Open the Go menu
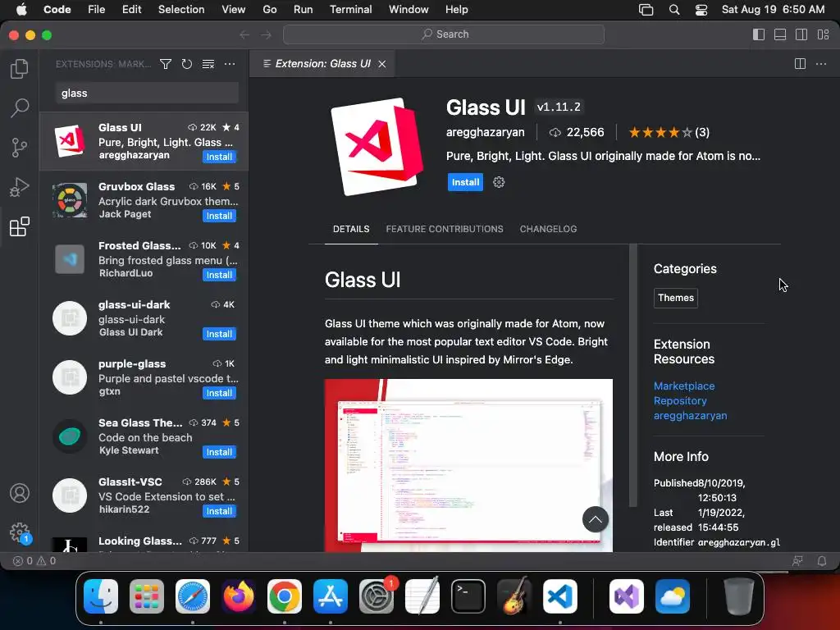 [x=269, y=10]
